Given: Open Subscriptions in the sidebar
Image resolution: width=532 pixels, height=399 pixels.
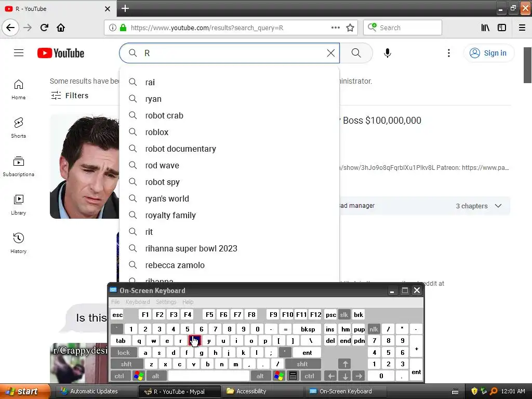Looking at the screenshot, I should pos(18,166).
